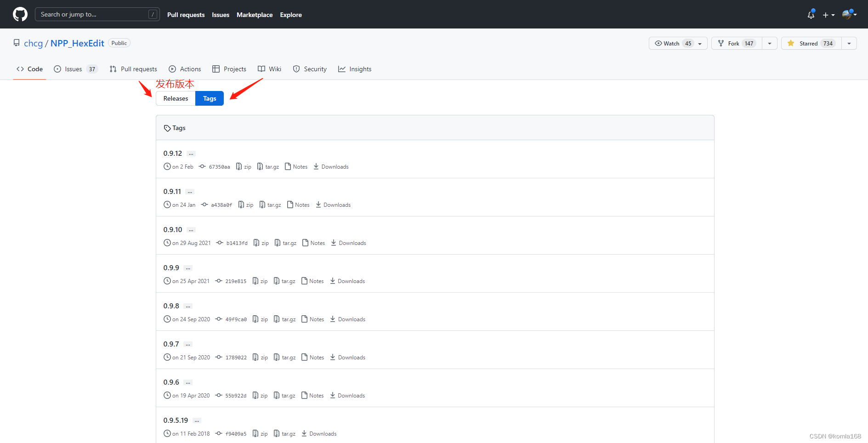Open tag 0.9.11
Screen dimensions: 868x443
tap(172, 191)
